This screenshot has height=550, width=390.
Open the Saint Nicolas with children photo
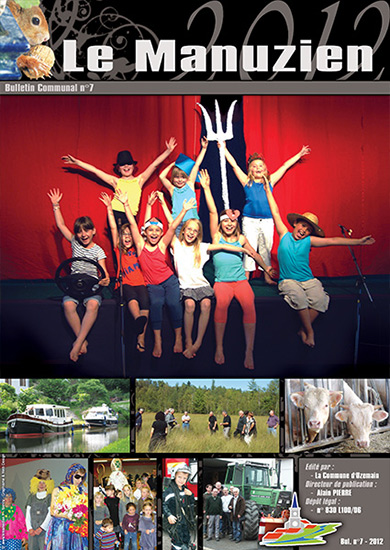click(x=125, y=504)
